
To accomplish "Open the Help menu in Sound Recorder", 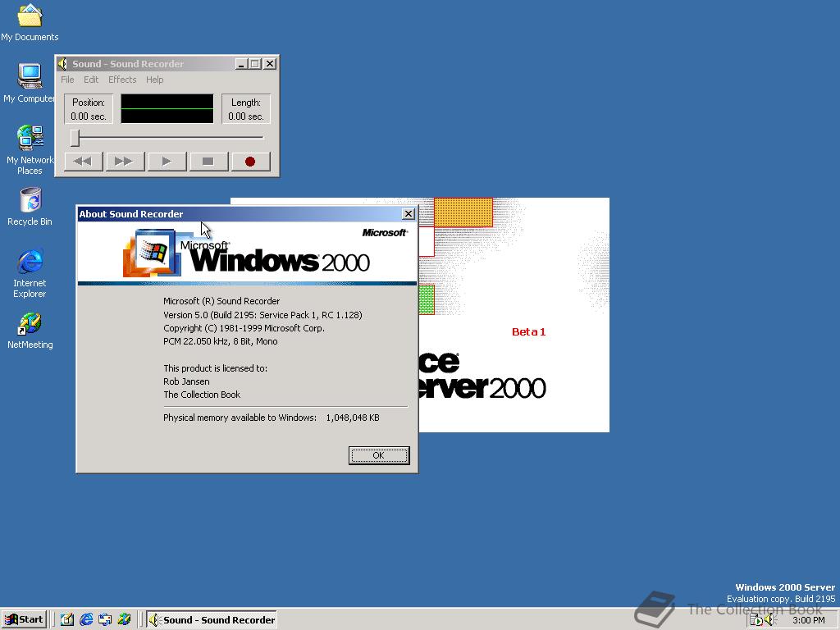I will pos(155,80).
